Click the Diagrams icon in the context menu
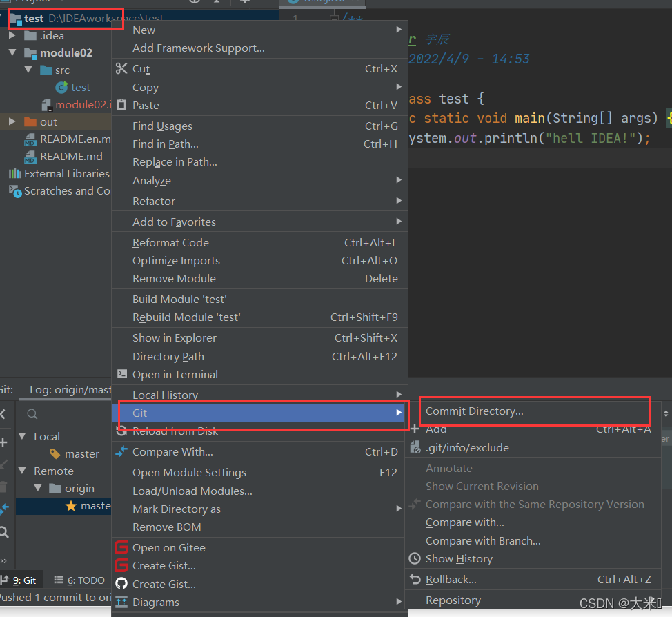 click(121, 602)
